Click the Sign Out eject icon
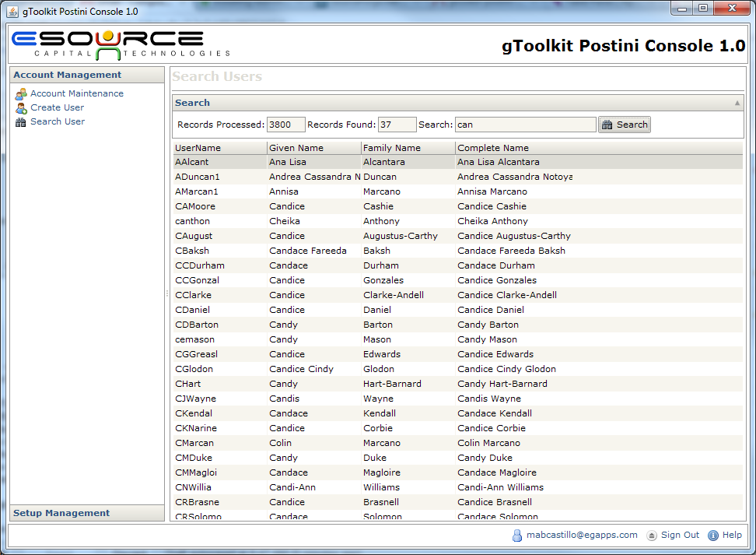 click(652, 536)
